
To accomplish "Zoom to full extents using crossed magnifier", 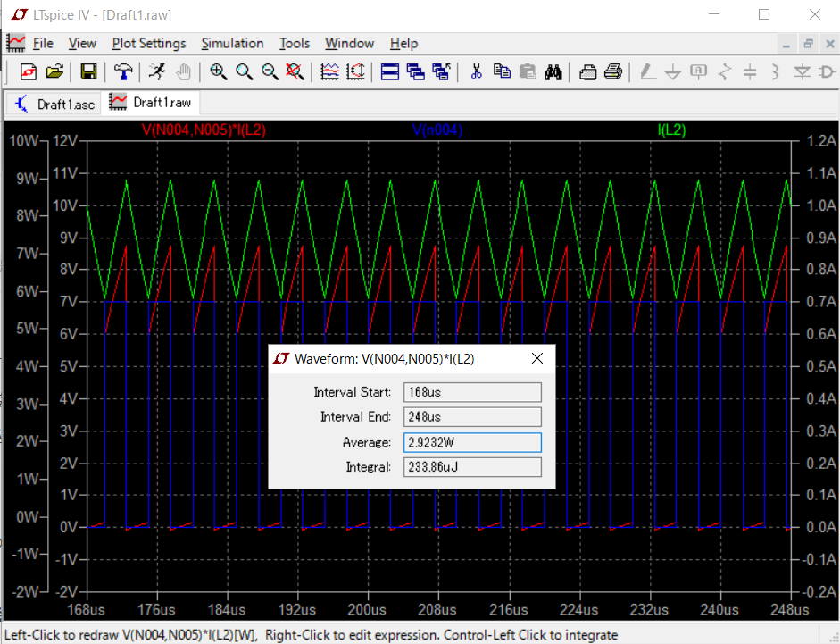I will [295, 71].
